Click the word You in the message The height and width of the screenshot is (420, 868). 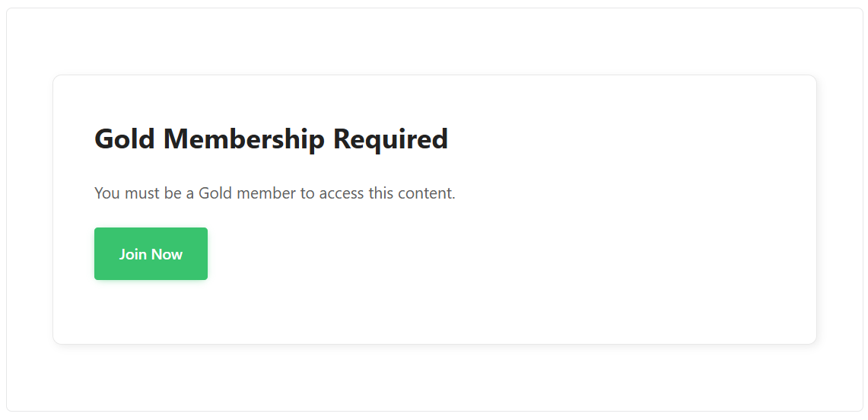107,193
